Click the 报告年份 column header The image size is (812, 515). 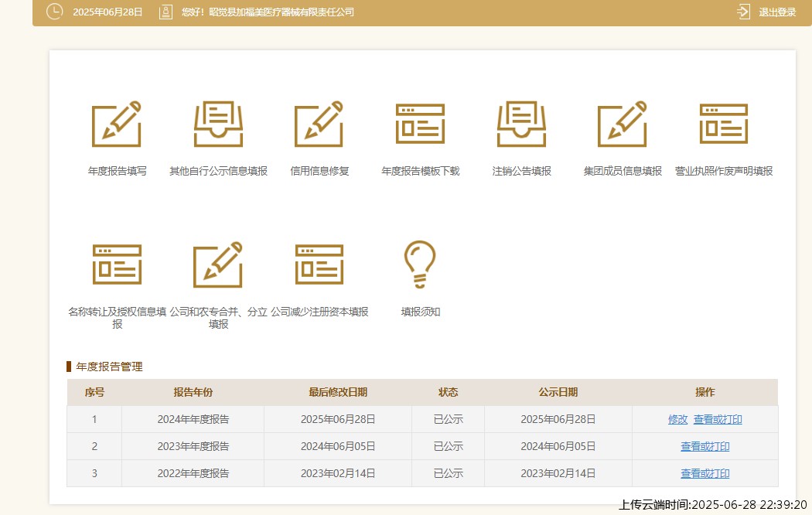[193, 392]
